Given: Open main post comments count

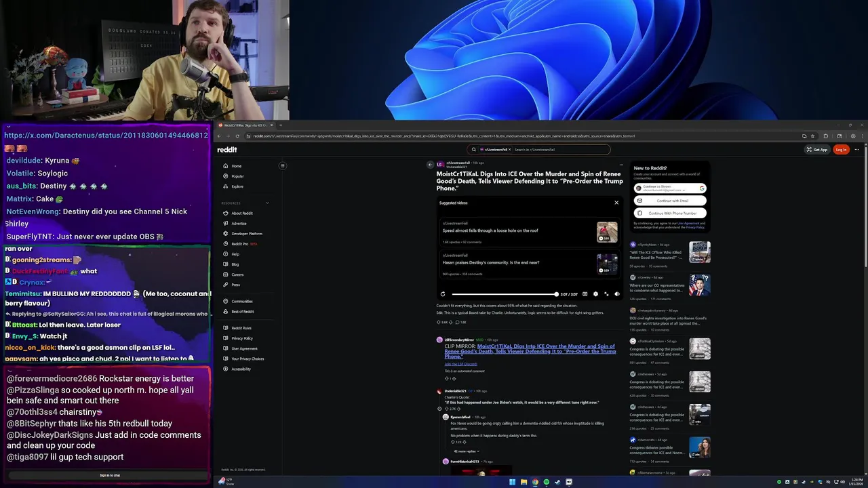Looking at the screenshot, I should pos(462,322).
